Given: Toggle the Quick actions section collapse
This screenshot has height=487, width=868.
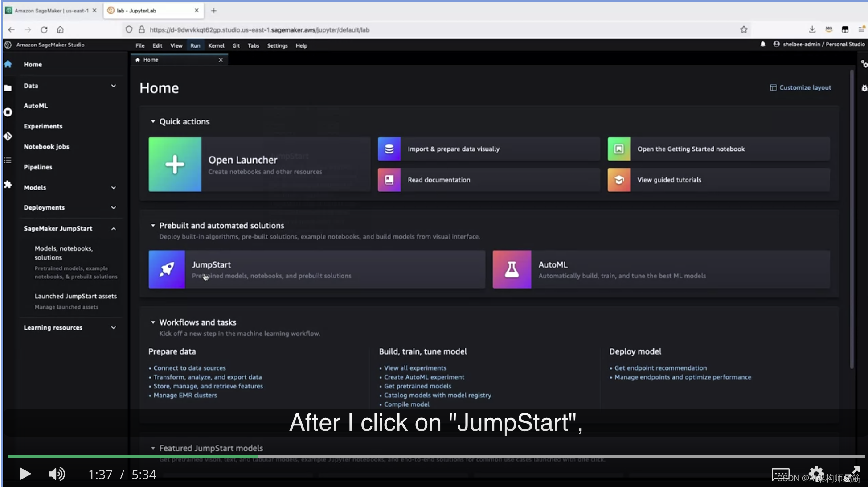Looking at the screenshot, I should pos(153,121).
